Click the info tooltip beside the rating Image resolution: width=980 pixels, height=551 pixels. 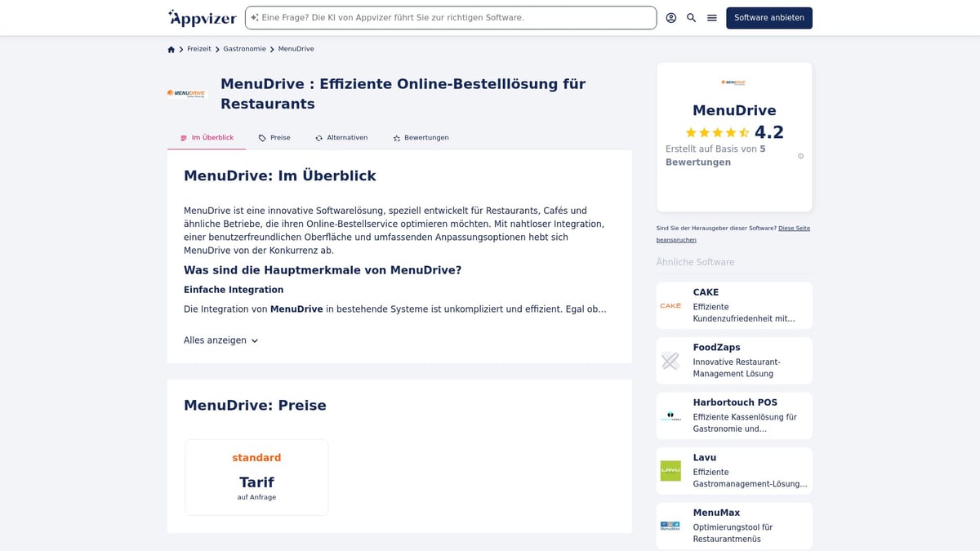click(800, 155)
